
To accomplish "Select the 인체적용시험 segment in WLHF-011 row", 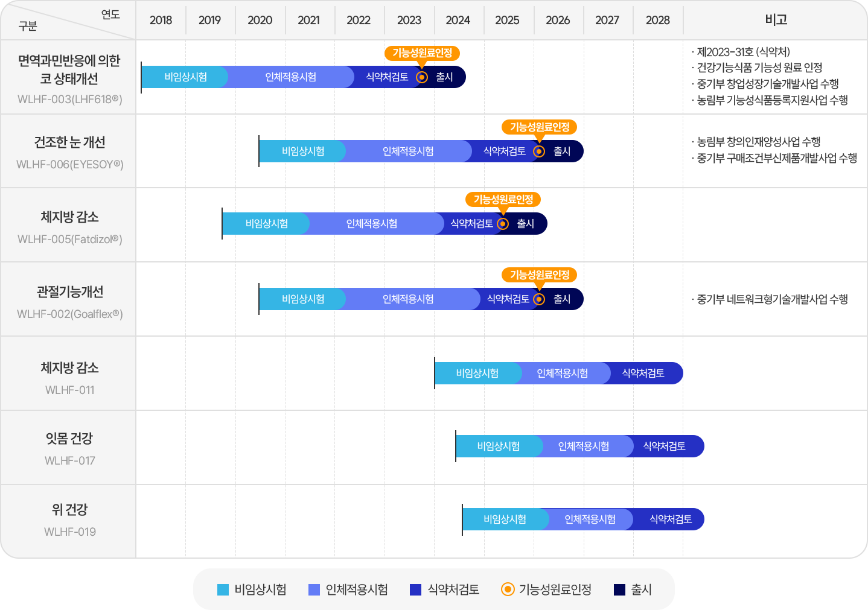I will [x=563, y=373].
